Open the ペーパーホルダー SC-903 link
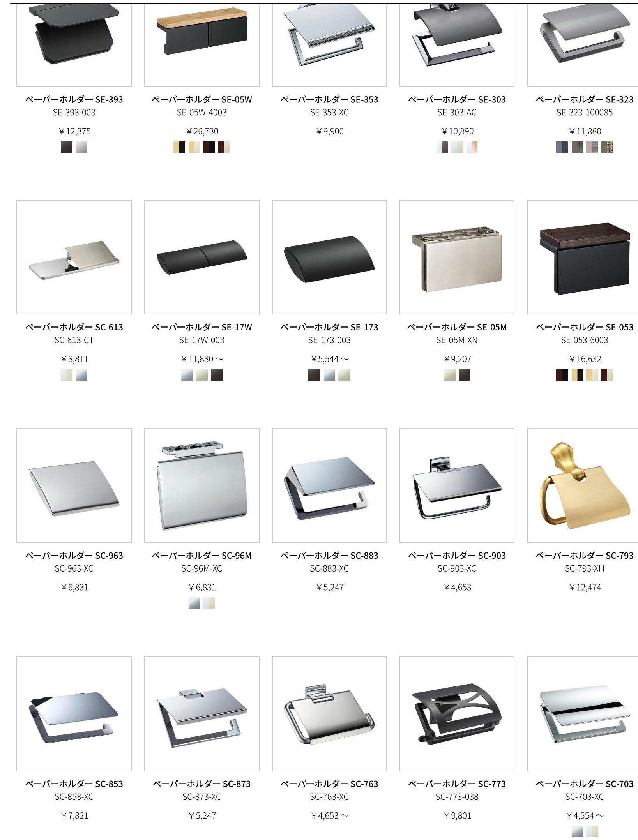Image resolution: width=638 pixels, height=840 pixels. coord(457,556)
